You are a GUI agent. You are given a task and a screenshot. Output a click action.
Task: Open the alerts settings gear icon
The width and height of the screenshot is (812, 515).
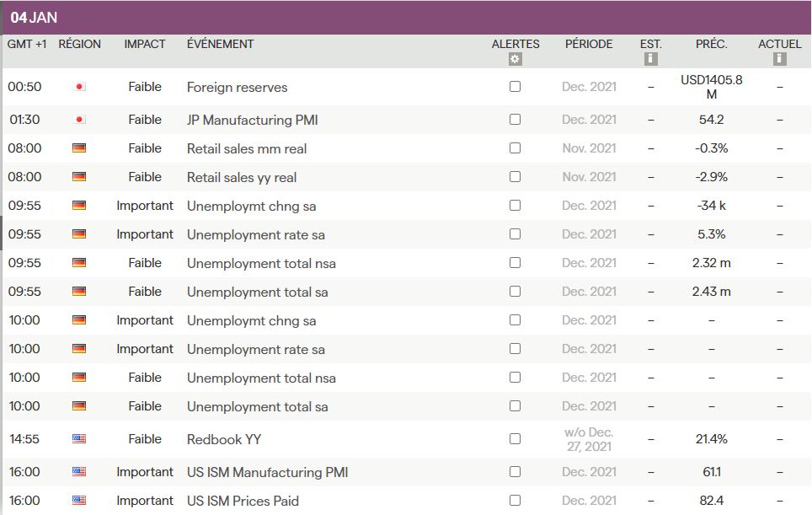pos(514,59)
